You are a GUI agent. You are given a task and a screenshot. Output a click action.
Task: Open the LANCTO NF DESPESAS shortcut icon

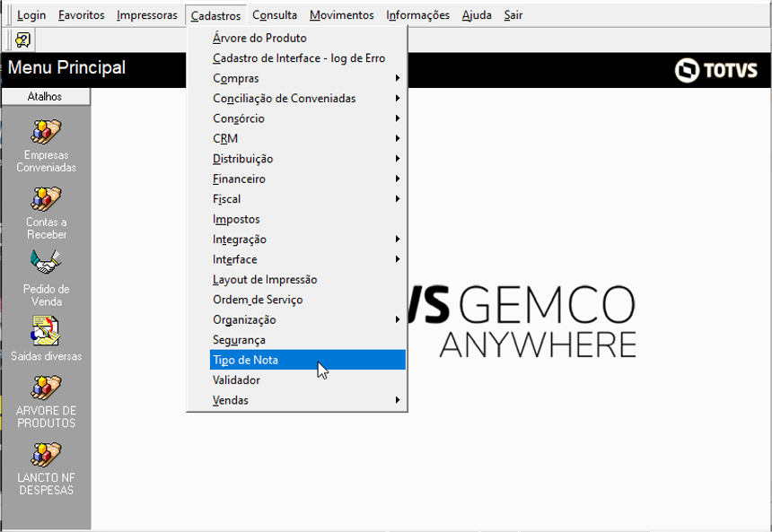(46, 454)
